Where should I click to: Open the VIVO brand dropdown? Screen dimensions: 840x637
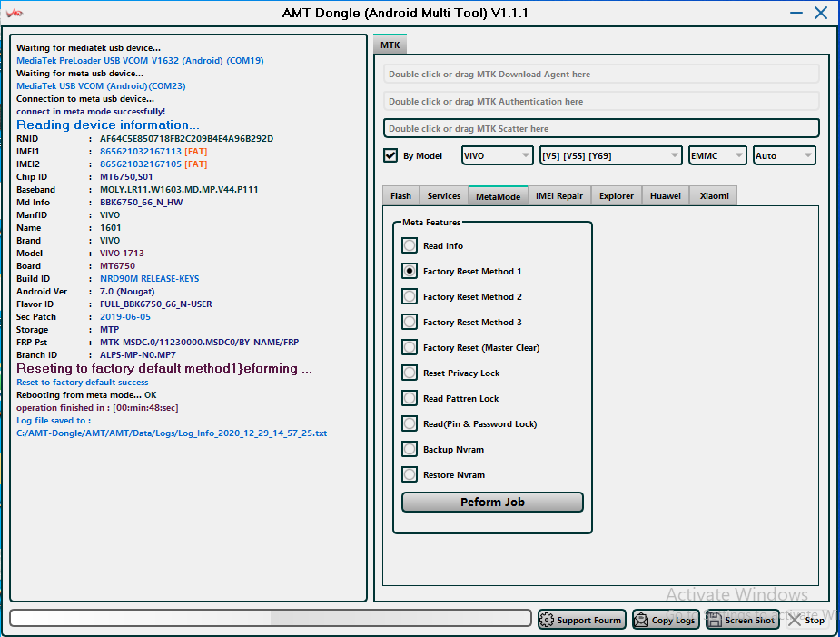coord(497,155)
